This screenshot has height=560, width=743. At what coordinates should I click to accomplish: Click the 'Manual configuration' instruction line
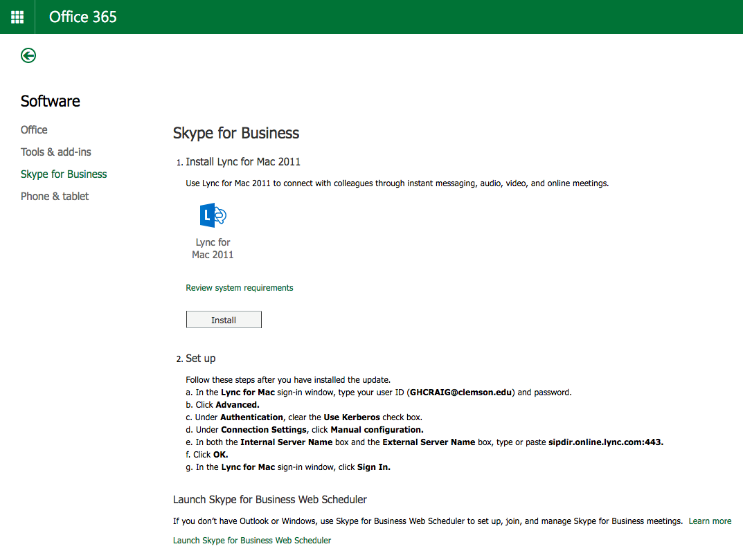(x=305, y=430)
